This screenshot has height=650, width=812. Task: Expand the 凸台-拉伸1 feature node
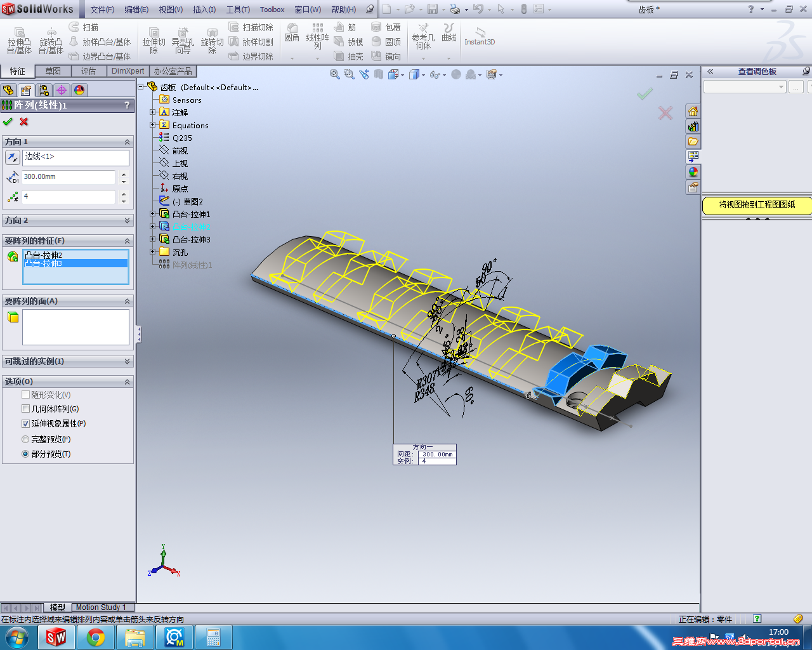pyautogui.click(x=152, y=214)
